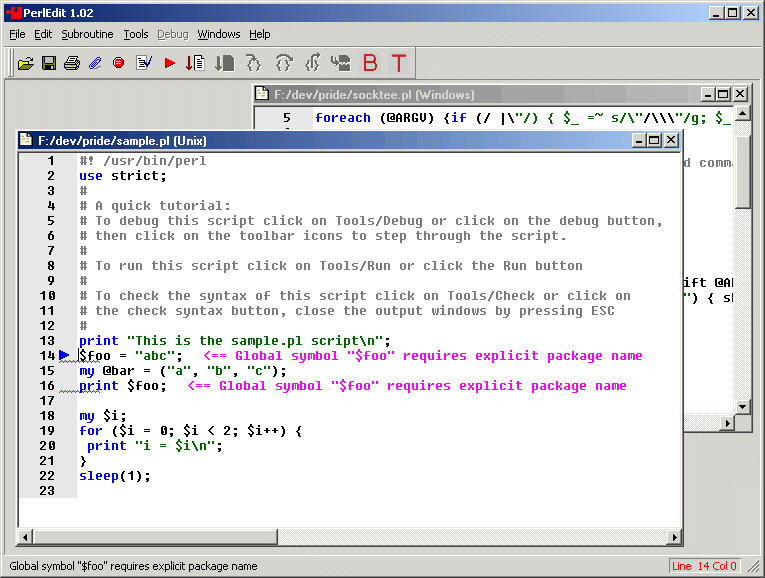This screenshot has height=578, width=765.
Task: Open the Help menu
Action: pos(260,34)
